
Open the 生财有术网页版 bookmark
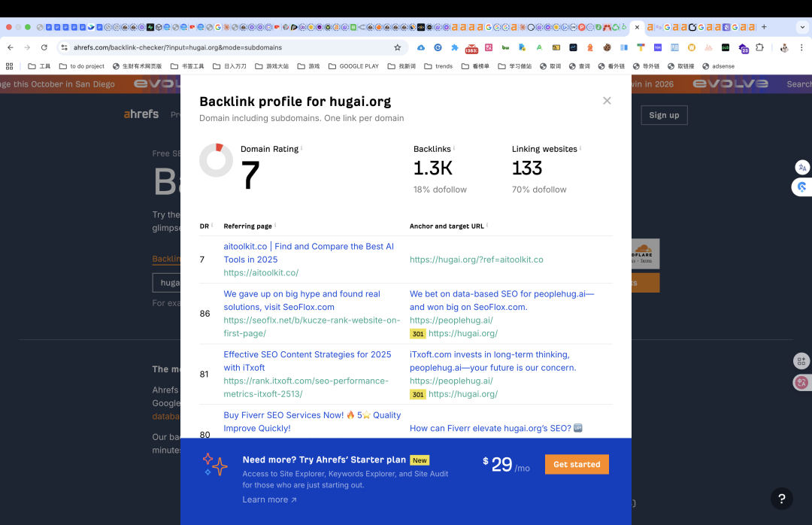click(138, 66)
